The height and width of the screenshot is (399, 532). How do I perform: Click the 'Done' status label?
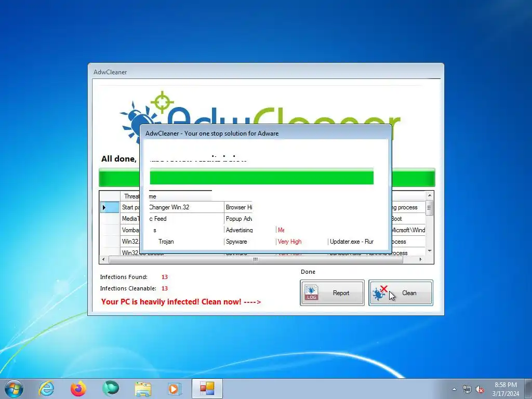click(x=308, y=272)
